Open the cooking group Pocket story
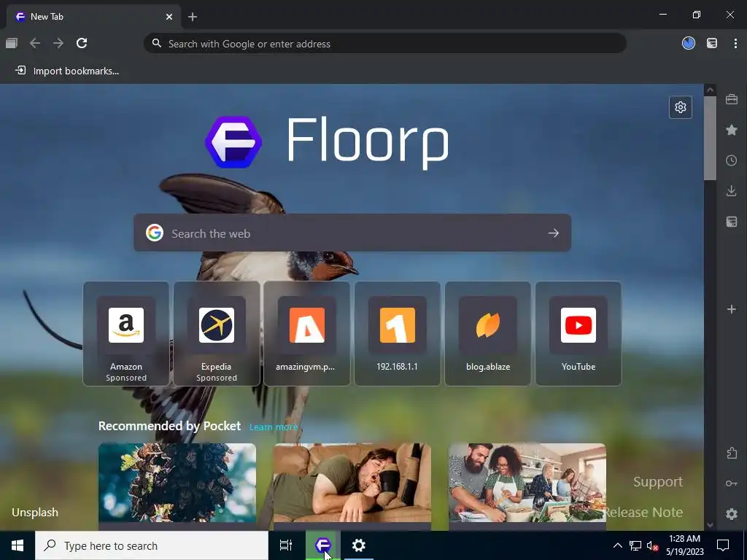 coord(527,483)
